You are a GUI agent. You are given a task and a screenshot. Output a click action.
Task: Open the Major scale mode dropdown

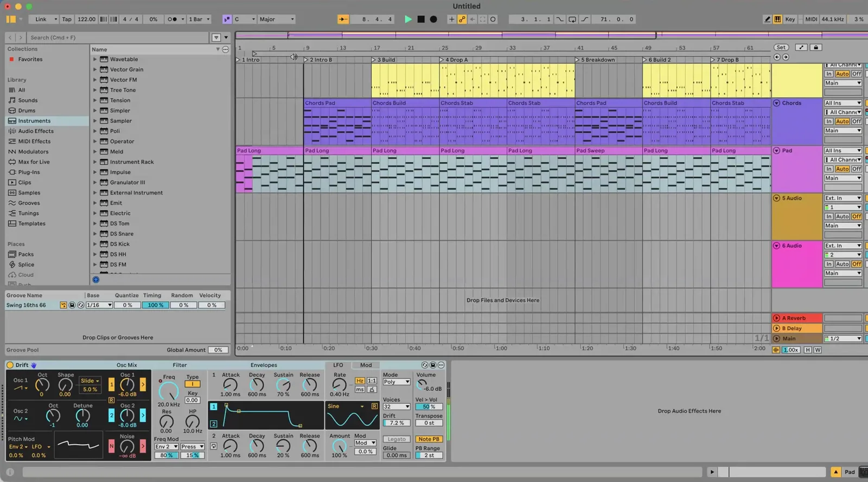click(276, 19)
